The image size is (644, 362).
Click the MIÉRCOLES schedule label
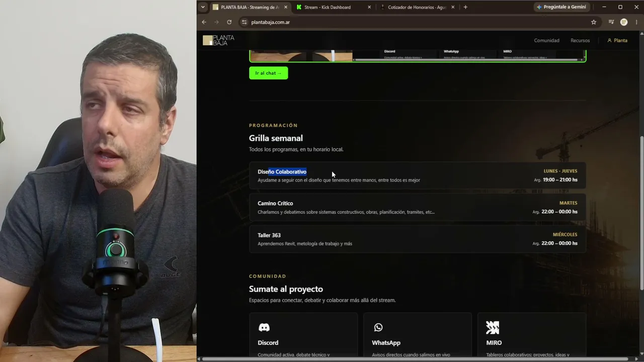[x=565, y=235]
